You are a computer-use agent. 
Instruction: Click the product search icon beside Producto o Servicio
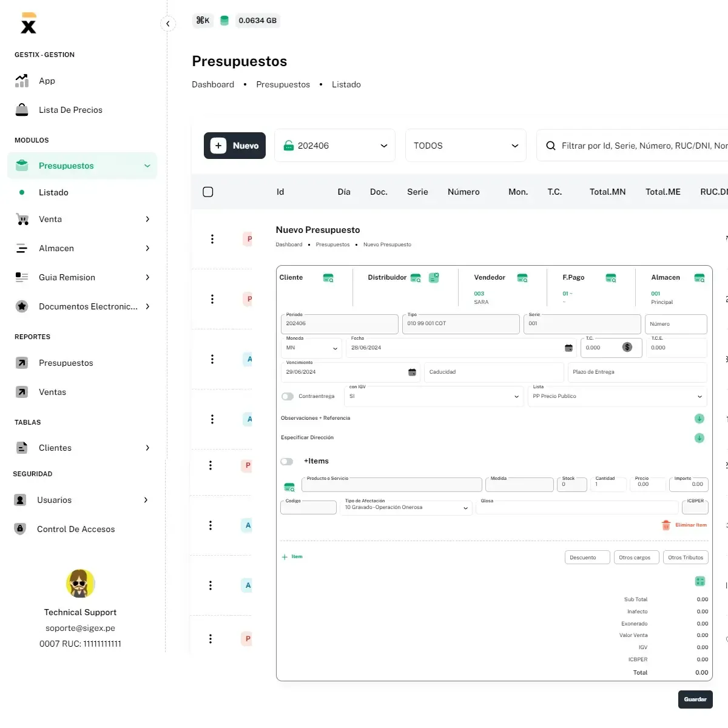[289, 487]
